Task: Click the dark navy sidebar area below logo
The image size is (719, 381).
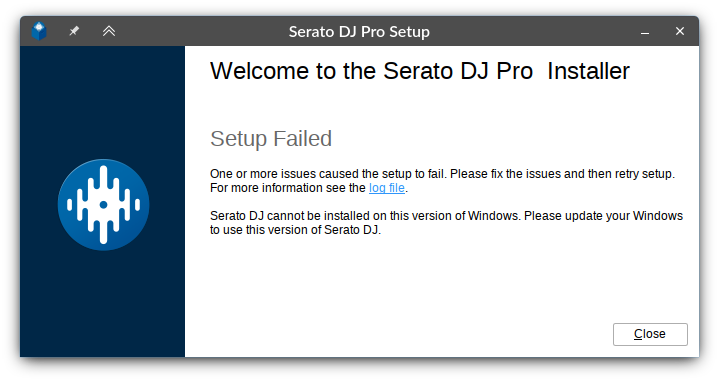Action: [102, 304]
